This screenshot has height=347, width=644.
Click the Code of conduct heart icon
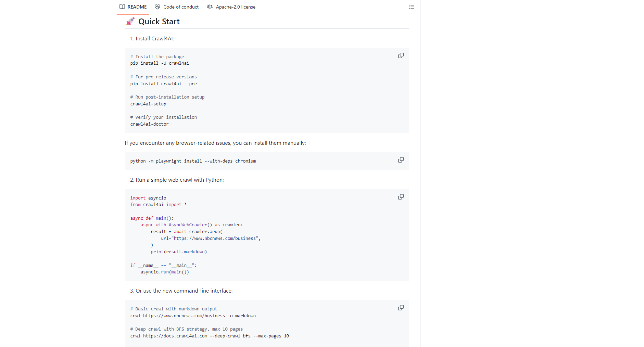pyautogui.click(x=157, y=7)
